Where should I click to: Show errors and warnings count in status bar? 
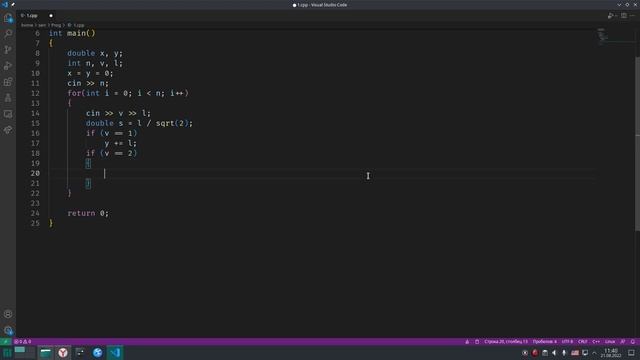point(23,342)
